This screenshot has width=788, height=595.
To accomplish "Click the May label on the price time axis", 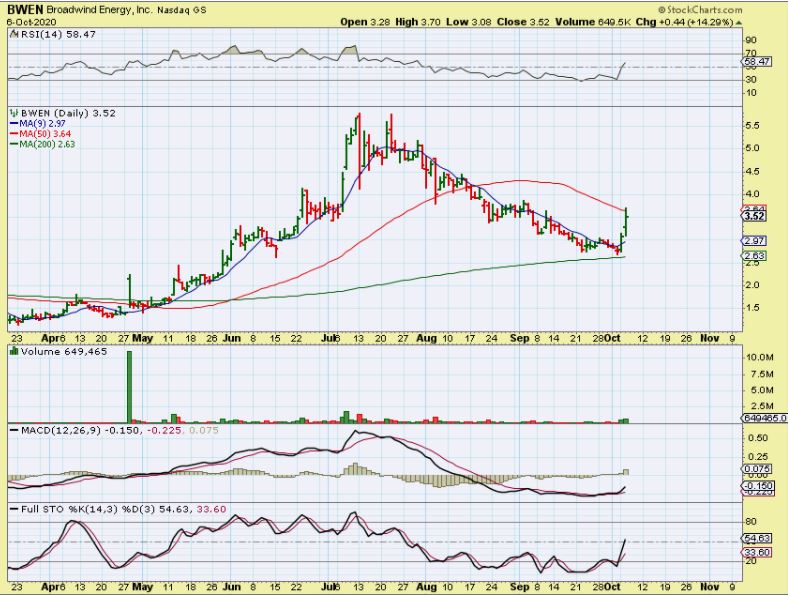I will [142, 338].
